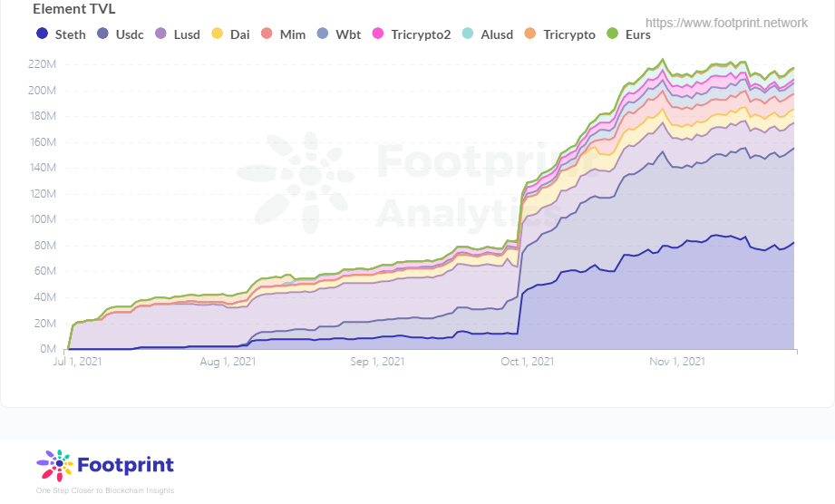
Task: Click the Alusd teal legend dot
Action: pyautogui.click(x=468, y=34)
